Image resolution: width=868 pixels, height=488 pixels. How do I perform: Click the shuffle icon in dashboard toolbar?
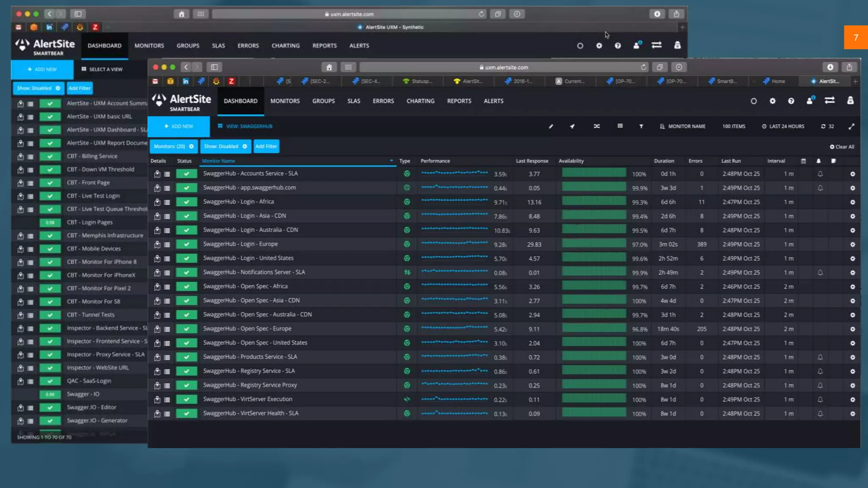597,126
